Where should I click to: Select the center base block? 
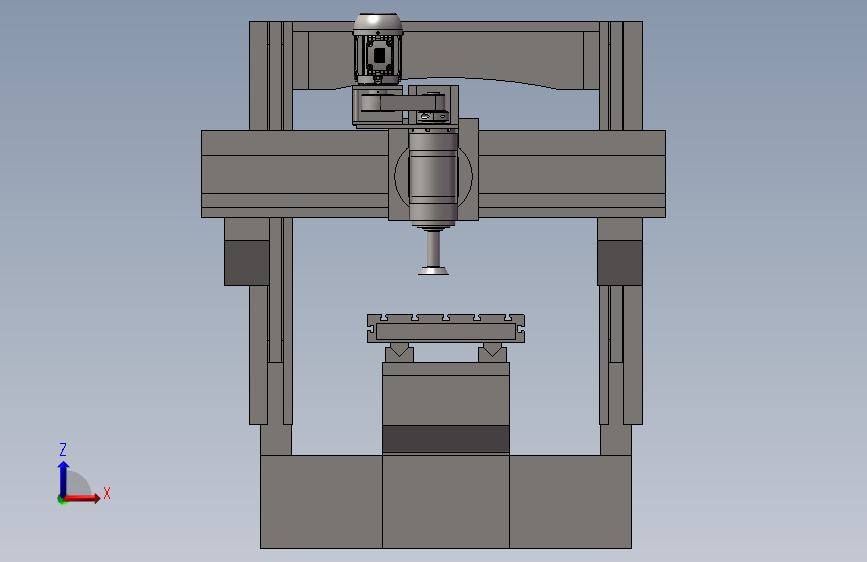(x=446, y=502)
